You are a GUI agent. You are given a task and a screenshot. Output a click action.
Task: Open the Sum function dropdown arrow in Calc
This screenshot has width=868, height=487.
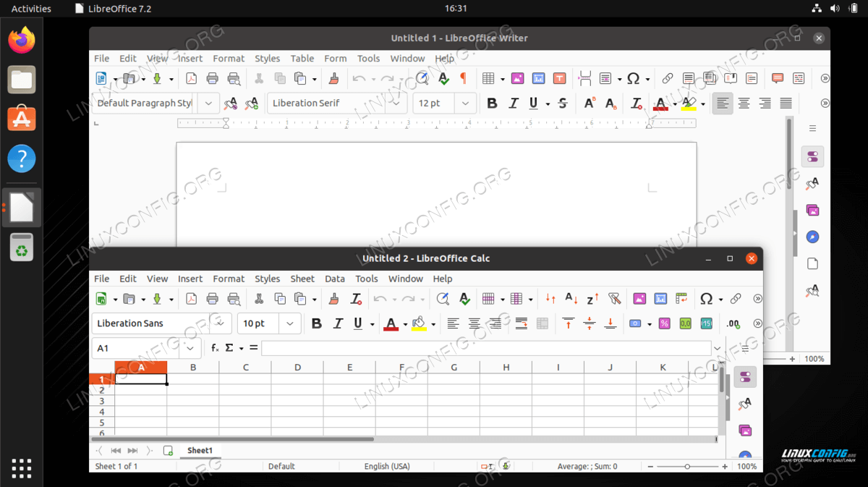pos(242,348)
